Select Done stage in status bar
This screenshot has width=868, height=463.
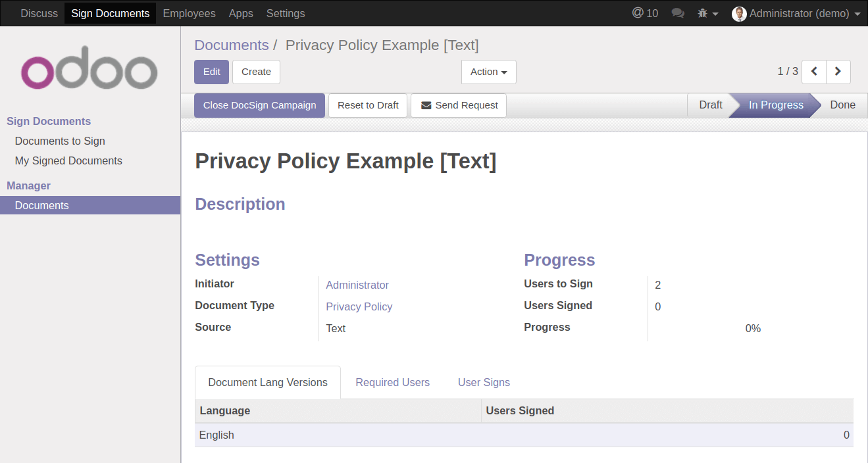(x=842, y=105)
